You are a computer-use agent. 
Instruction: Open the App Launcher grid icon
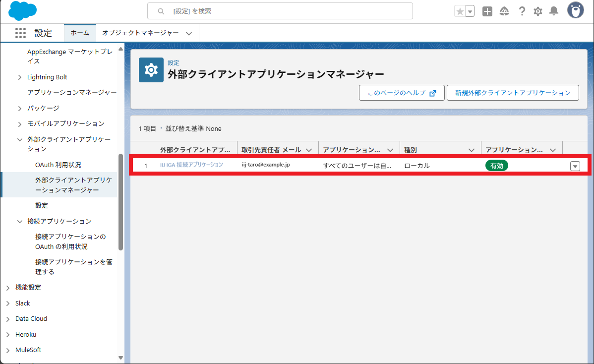[x=20, y=33]
